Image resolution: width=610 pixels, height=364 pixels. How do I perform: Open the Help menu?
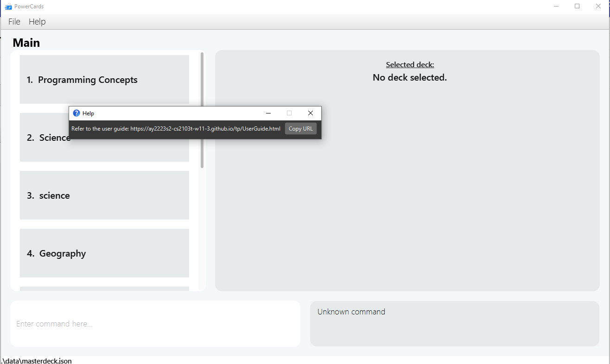point(37,22)
